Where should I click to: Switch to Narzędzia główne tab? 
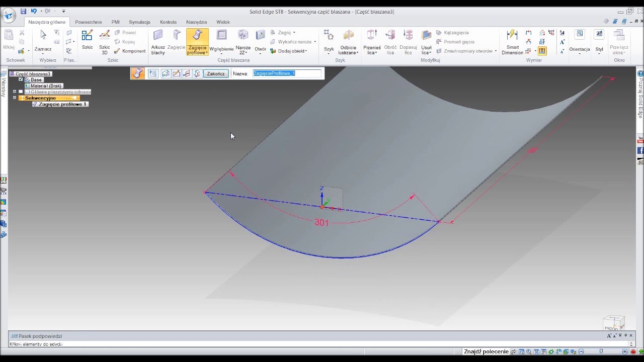point(47,22)
